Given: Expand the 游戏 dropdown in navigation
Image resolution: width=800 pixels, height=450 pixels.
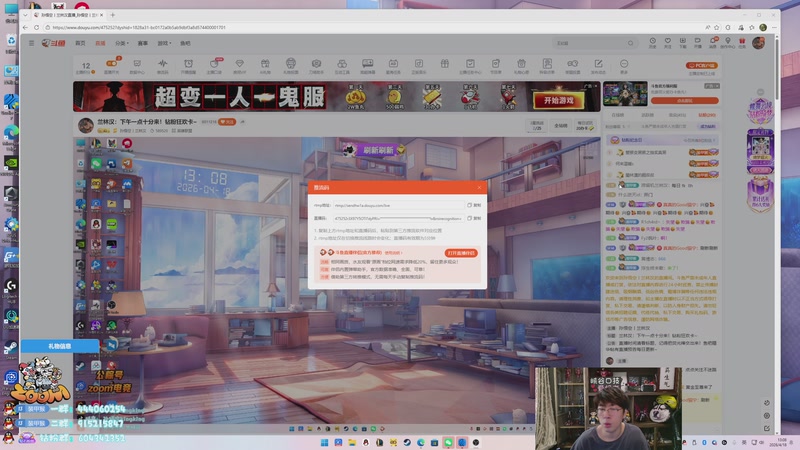Looking at the screenshot, I should pyautogui.click(x=164, y=43).
